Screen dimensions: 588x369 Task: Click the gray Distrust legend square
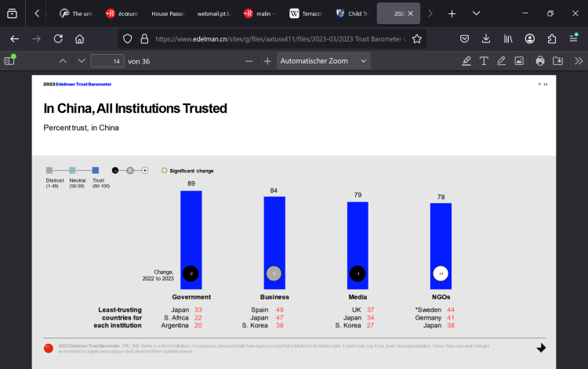(x=49, y=171)
